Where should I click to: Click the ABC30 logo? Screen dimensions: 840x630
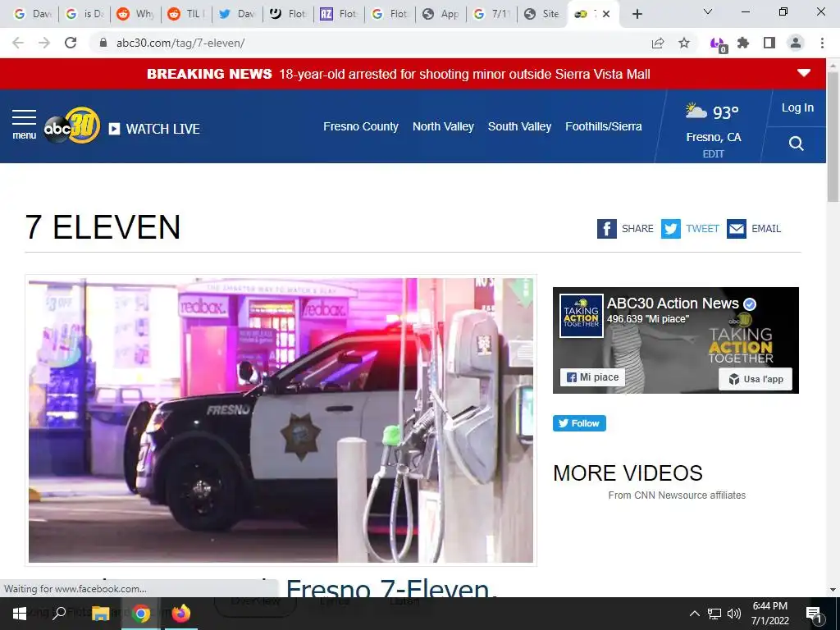click(72, 126)
